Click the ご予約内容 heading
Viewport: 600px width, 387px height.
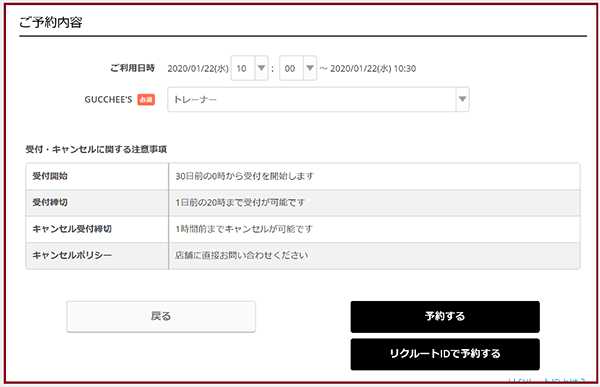coord(51,22)
